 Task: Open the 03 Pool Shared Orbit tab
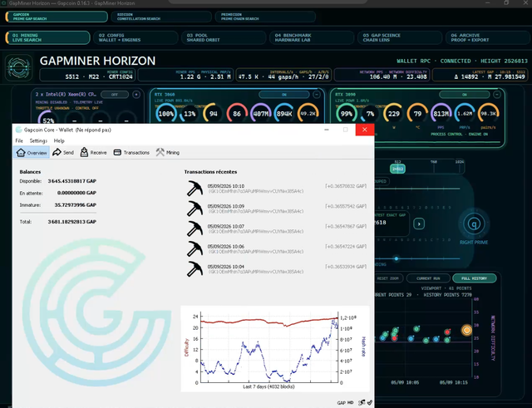224,37
